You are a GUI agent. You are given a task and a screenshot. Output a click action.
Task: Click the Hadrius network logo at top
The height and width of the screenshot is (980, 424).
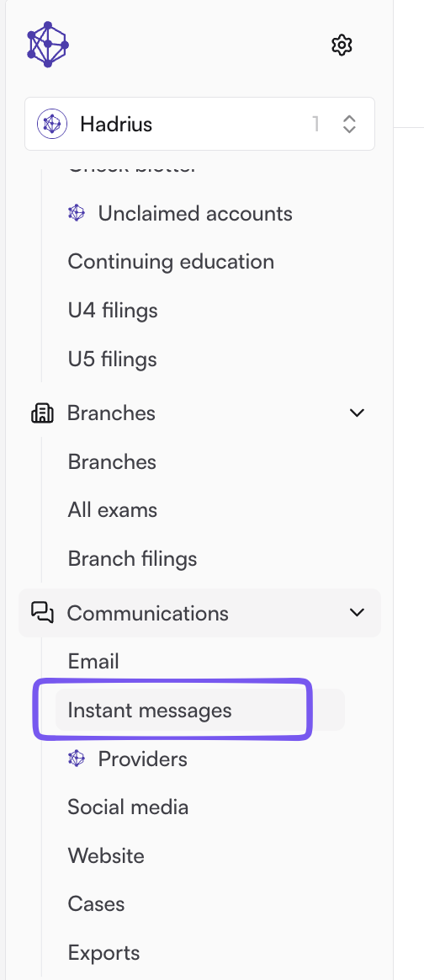coord(47,45)
